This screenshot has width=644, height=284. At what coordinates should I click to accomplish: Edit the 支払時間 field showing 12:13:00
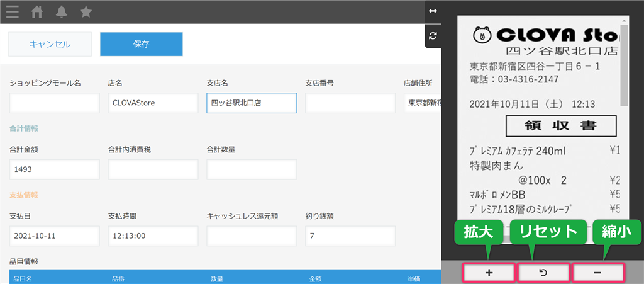pos(153,236)
